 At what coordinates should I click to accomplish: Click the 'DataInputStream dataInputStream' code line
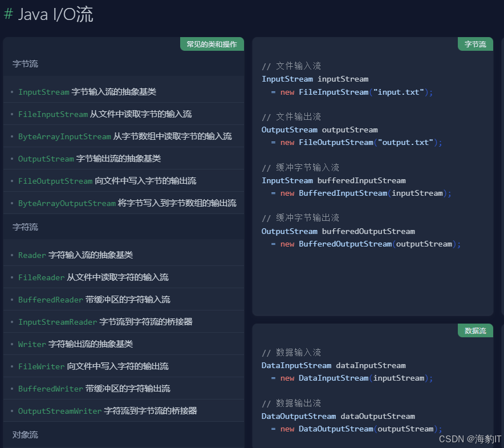tap(334, 365)
